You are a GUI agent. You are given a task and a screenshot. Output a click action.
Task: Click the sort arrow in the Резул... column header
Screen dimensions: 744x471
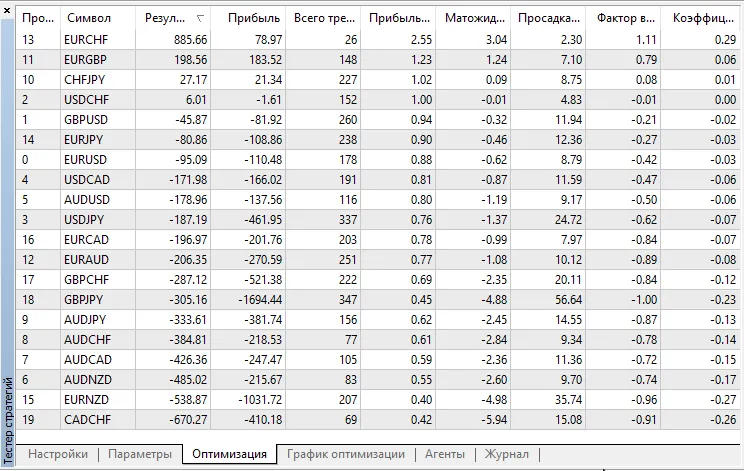pos(202,18)
